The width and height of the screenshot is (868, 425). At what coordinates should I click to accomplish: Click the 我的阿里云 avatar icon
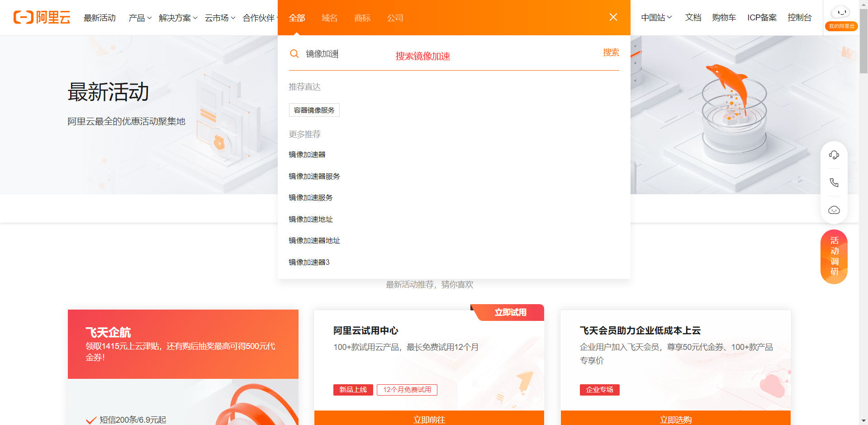841,17
